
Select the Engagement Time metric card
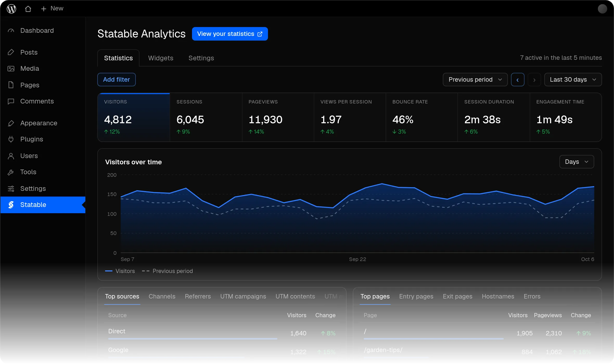pos(566,117)
